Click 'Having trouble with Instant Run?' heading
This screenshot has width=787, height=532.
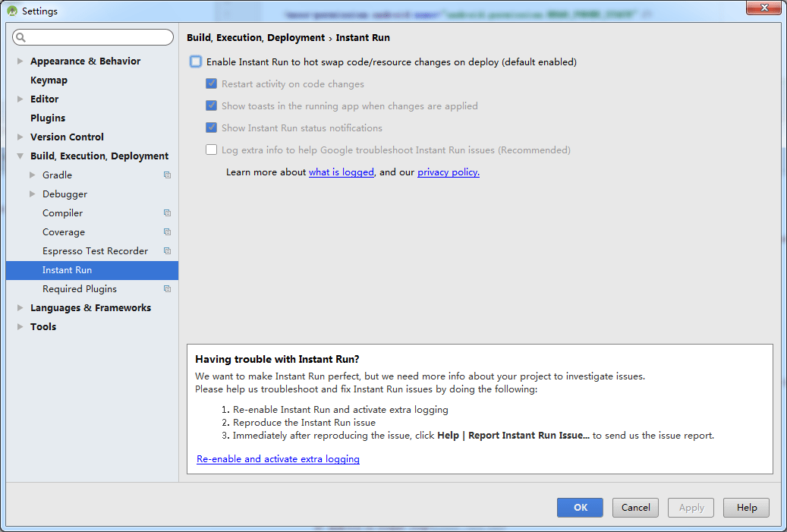[277, 360]
